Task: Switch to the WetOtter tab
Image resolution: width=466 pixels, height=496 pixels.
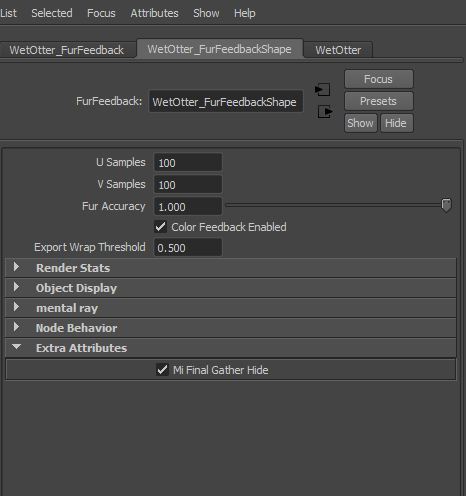Action: pyautogui.click(x=338, y=50)
